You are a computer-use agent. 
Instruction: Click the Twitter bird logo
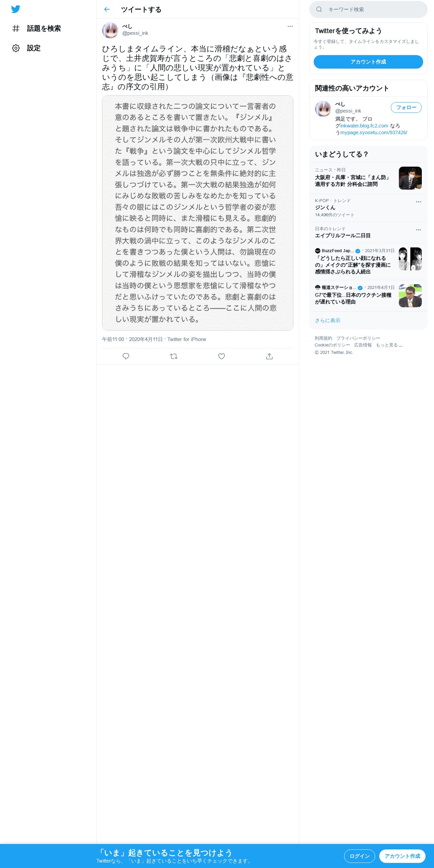point(16,9)
